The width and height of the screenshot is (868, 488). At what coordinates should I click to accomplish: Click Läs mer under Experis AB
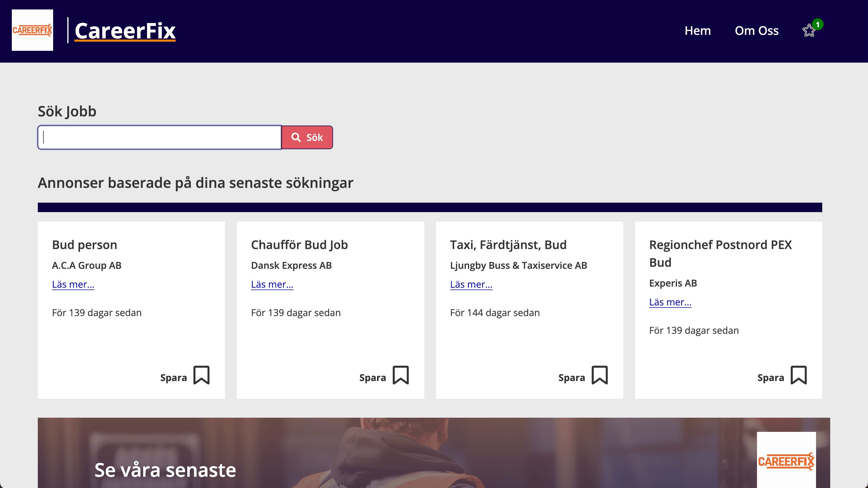670,302
